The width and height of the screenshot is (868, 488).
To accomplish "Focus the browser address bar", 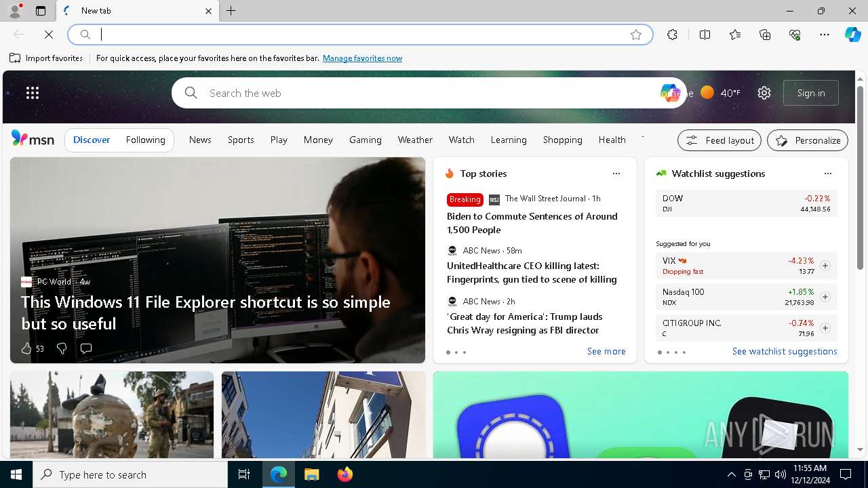I will 359,35.
